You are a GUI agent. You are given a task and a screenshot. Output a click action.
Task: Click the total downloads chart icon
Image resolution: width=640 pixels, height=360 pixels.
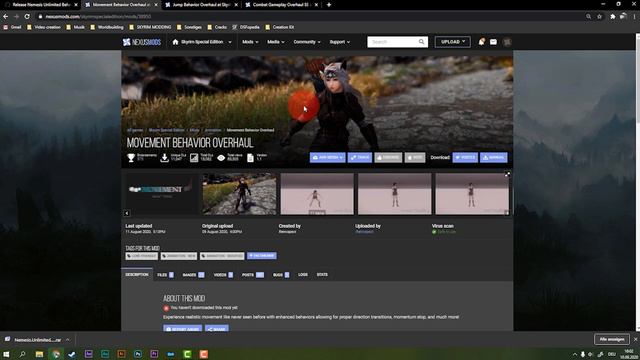point(194,158)
